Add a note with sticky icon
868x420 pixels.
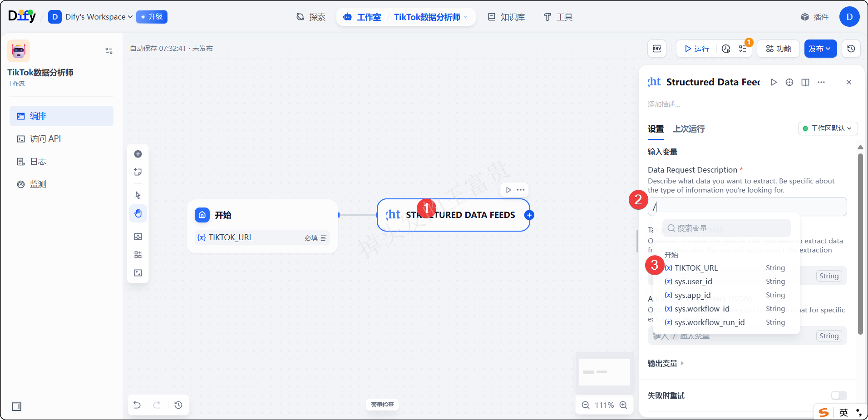[138, 172]
